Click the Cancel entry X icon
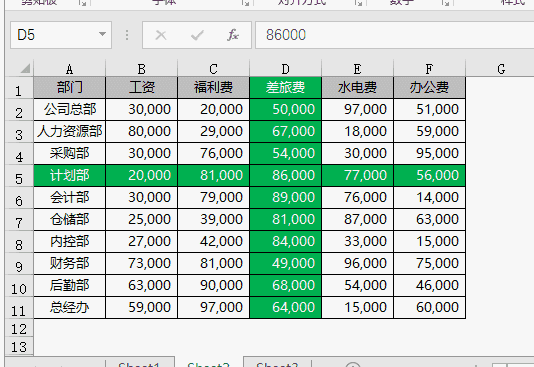Image resolution: width=534 pixels, height=367 pixels. [161, 35]
